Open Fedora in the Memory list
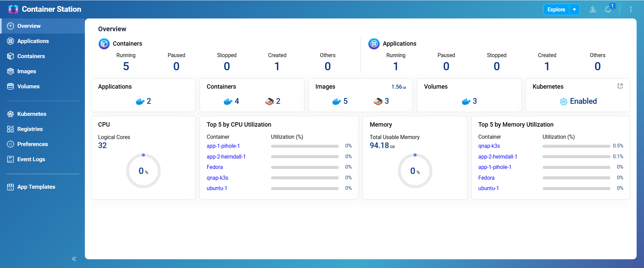This screenshot has width=644, height=268. [486, 178]
